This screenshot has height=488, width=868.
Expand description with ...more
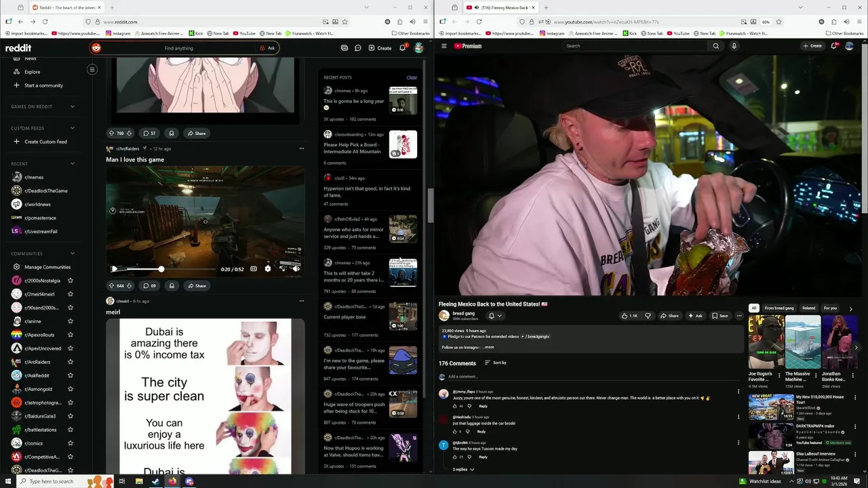coord(488,347)
